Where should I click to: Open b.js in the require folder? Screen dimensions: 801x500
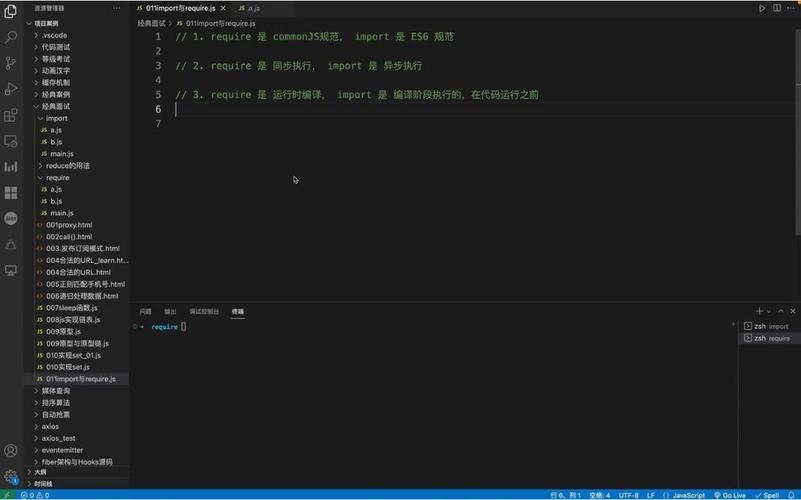[x=77, y=201]
